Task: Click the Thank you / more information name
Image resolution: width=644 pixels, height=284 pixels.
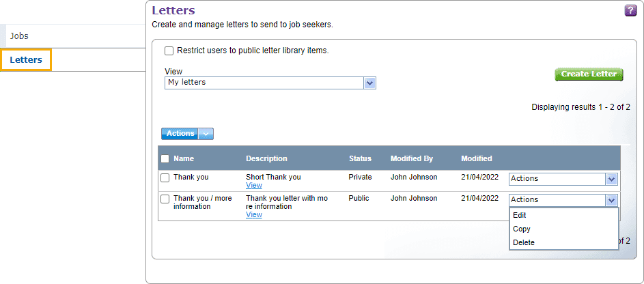Action: 202,202
